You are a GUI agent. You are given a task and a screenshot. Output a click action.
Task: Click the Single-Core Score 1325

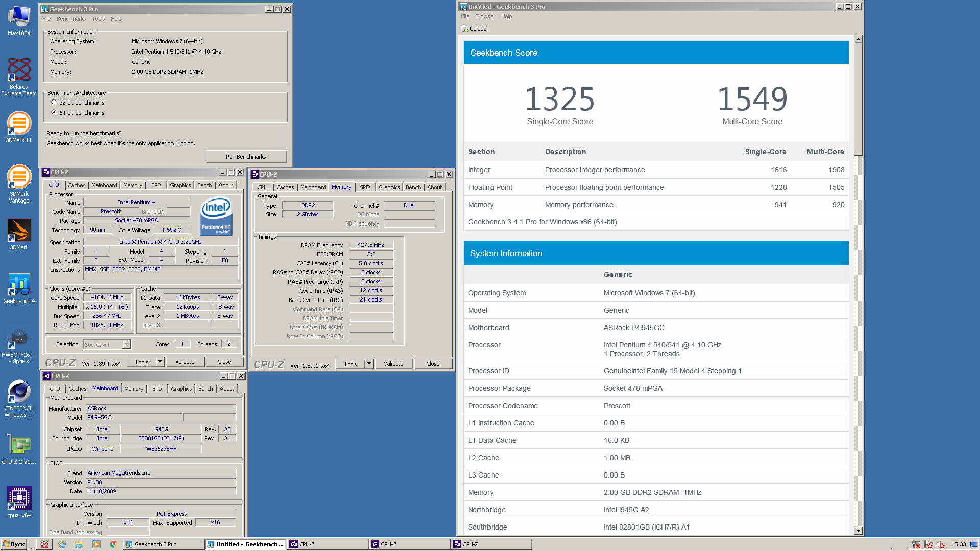[x=560, y=99]
